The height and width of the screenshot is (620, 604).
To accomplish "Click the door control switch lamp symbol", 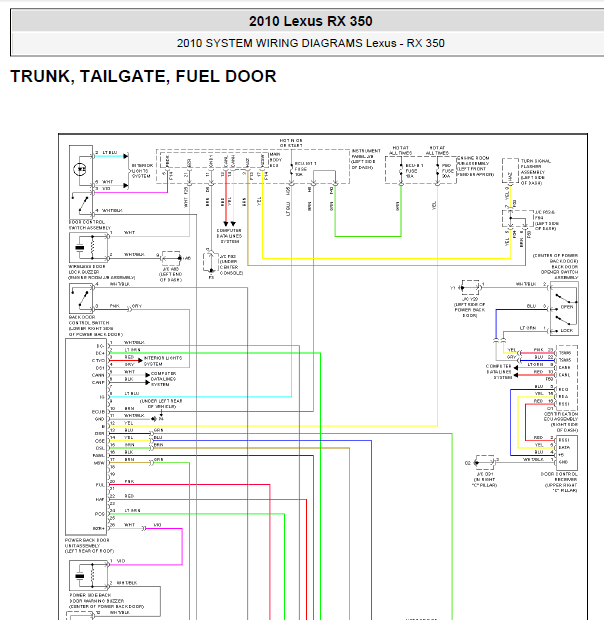I will click(80, 169).
